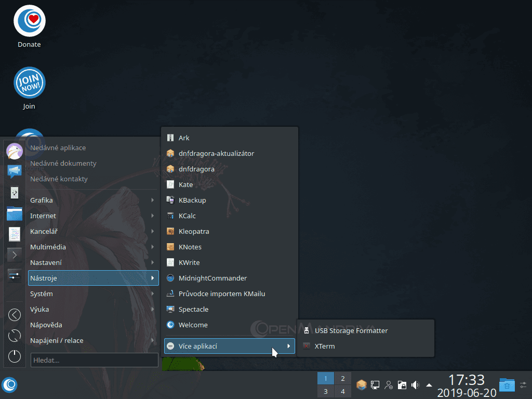
Task: Expand the Systém submenu arrow
Action: (152, 294)
